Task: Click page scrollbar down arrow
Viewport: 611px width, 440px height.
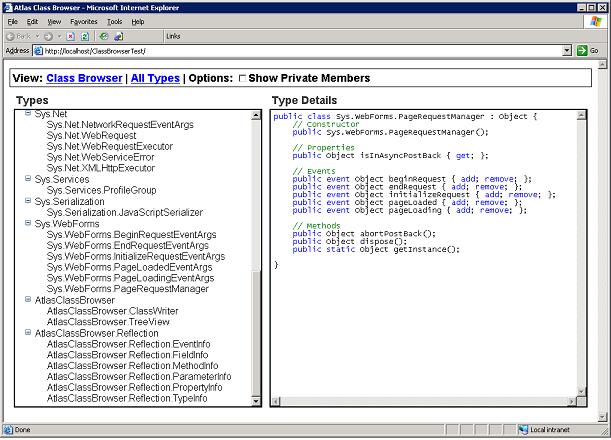Action: (602, 417)
